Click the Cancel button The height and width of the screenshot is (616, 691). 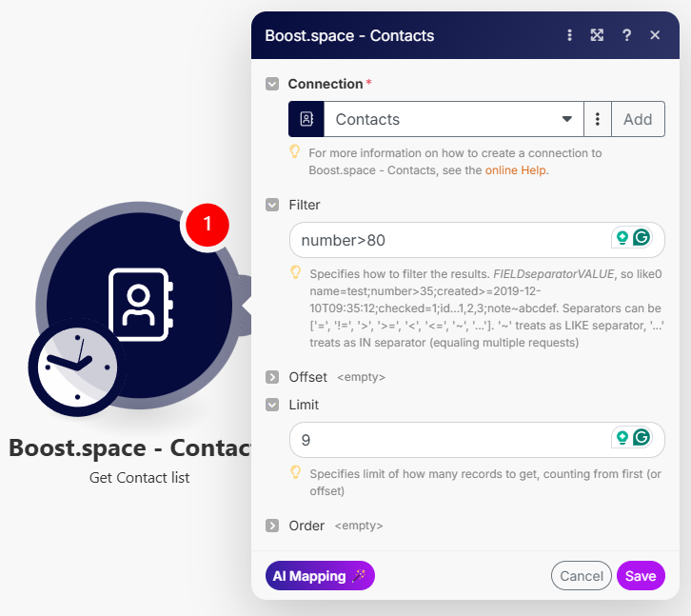[x=581, y=576]
